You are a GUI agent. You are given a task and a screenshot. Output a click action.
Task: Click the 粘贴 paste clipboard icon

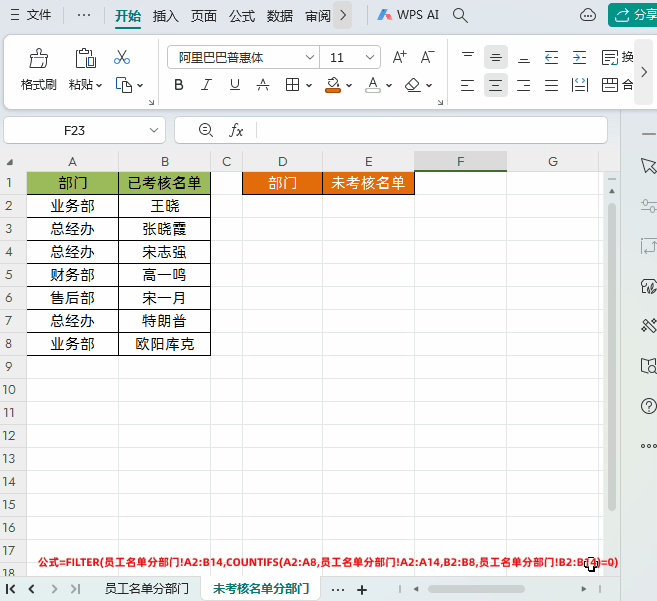pyautogui.click(x=85, y=58)
